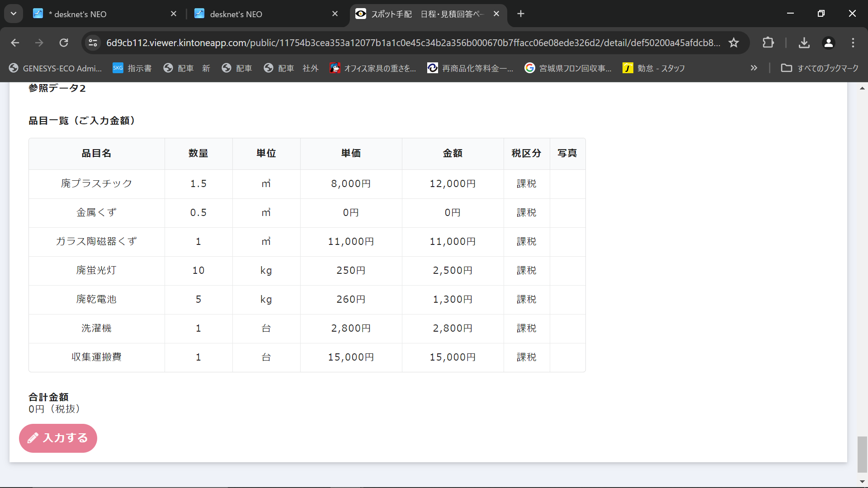The image size is (868, 488).
Task: Open a new browser tab
Action: 521,14
